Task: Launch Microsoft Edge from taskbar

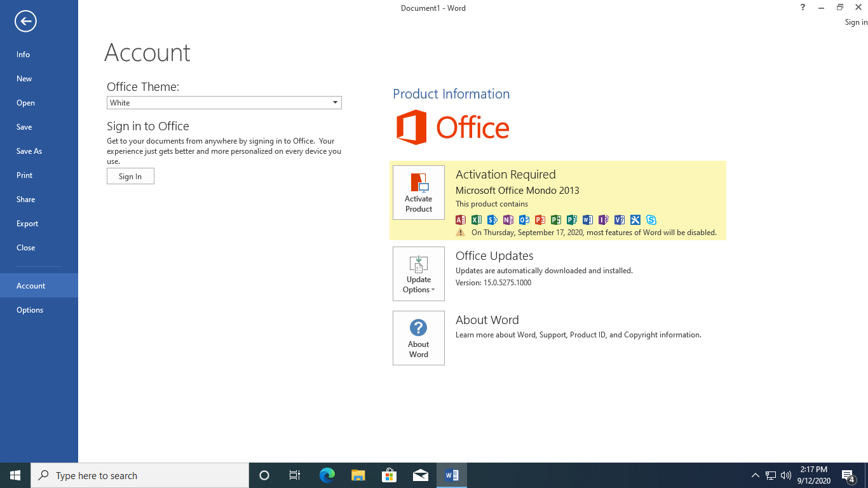Action: point(327,475)
